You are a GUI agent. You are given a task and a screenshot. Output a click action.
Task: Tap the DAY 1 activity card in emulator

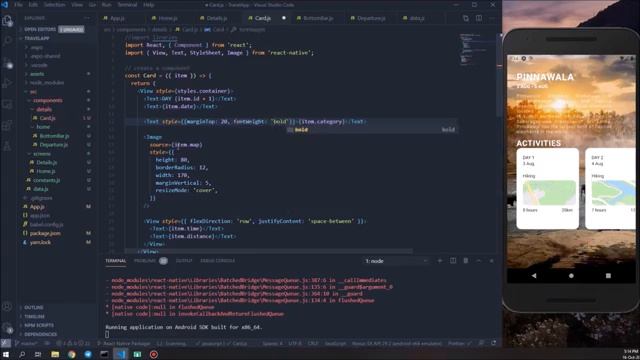[x=547, y=188]
